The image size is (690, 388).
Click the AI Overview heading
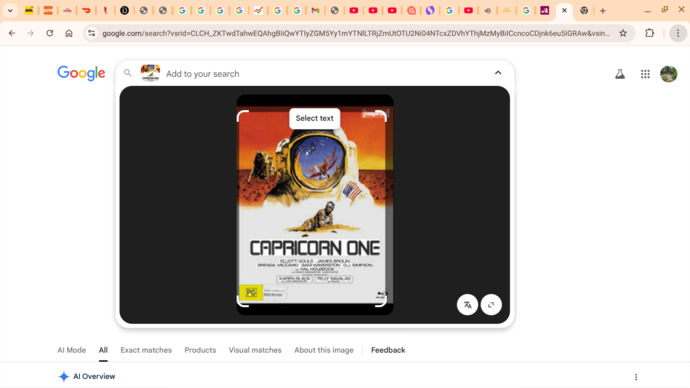pos(94,377)
